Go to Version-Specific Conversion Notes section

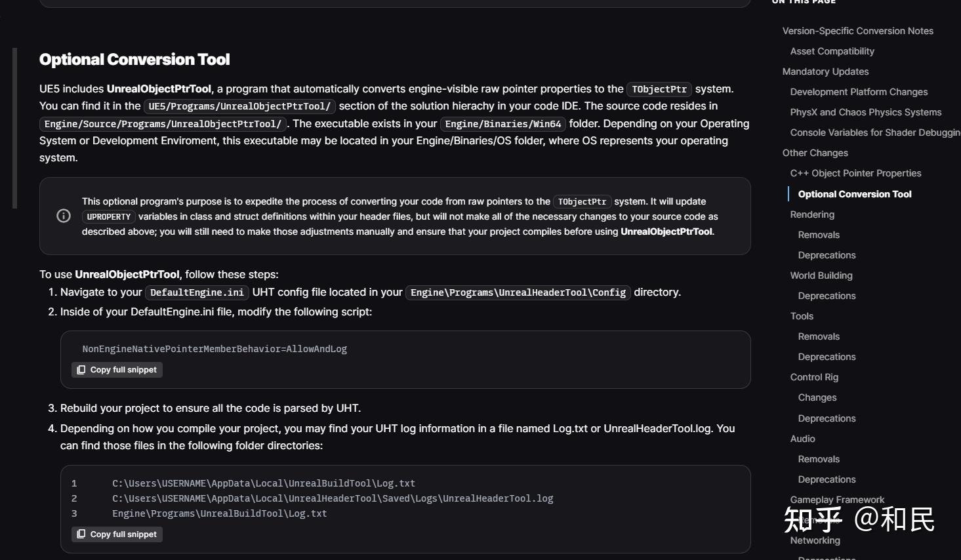click(x=857, y=31)
